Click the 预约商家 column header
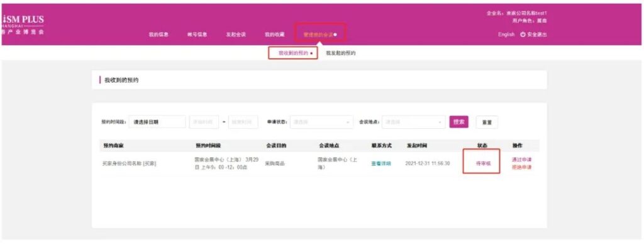This screenshot has height=245, width=644. (113, 146)
